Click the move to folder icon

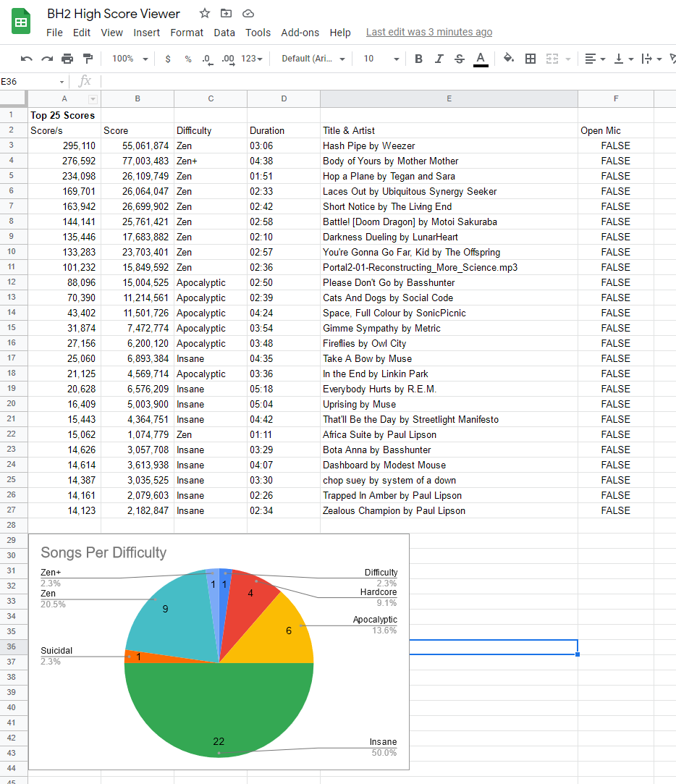tap(227, 14)
